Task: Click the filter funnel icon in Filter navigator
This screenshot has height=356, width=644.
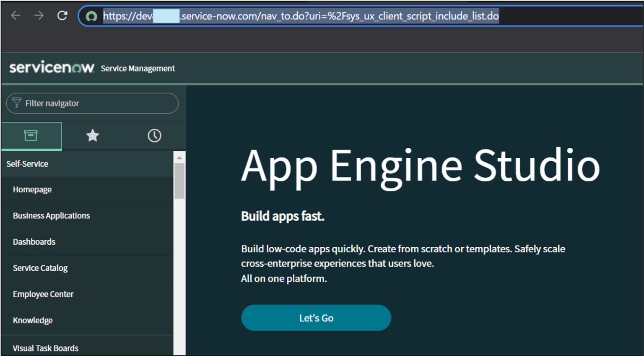Action: (x=17, y=103)
